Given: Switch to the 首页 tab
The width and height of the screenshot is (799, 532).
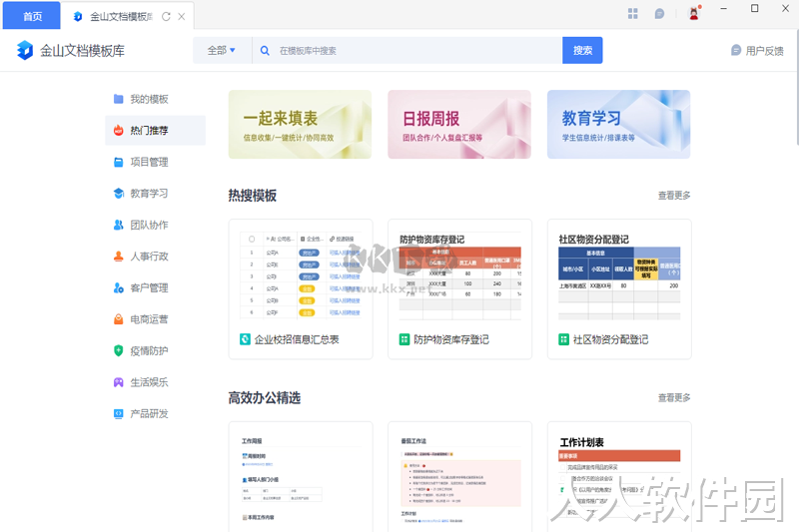Looking at the screenshot, I should click(32, 16).
